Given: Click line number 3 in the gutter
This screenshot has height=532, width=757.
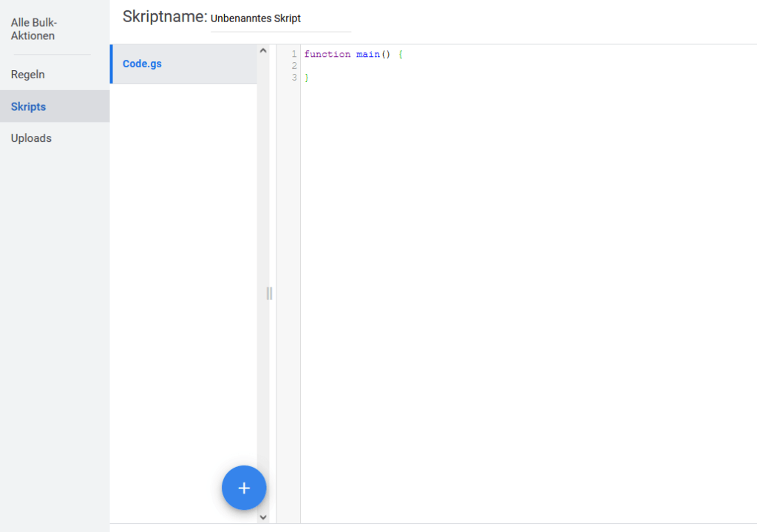Looking at the screenshot, I should [x=293, y=77].
